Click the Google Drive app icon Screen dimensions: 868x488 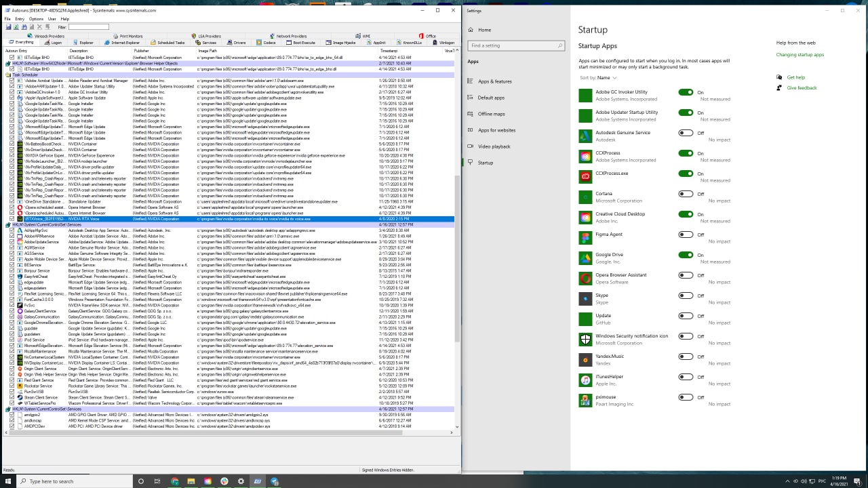pos(585,258)
